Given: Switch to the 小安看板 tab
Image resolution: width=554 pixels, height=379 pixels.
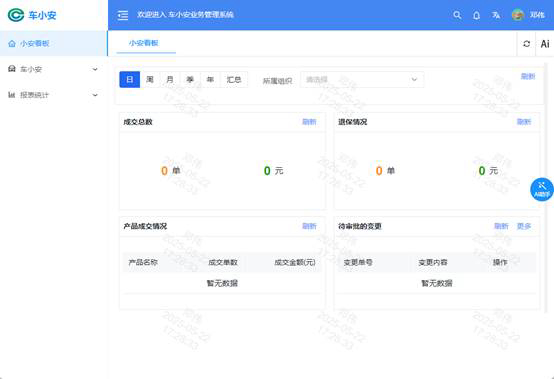Looking at the screenshot, I should point(143,43).
